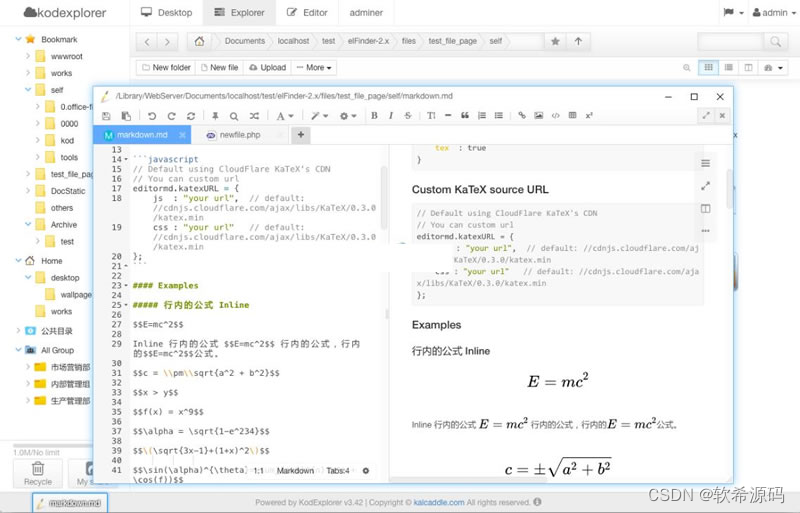The width and height of the screenshot is (800, 513).
Task: Click the shuffle arrows icon in editor toolbar
Action: pyautogui.click(x=254, y=116)
